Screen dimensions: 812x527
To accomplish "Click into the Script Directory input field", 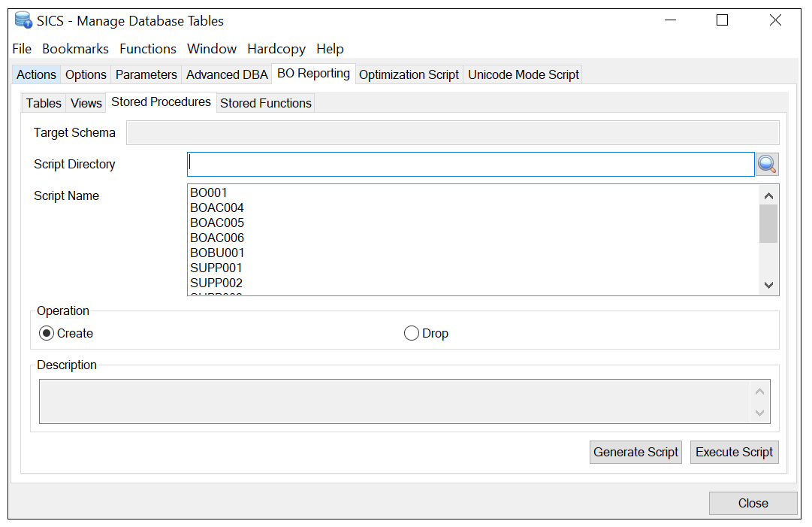I will [470, 164].
